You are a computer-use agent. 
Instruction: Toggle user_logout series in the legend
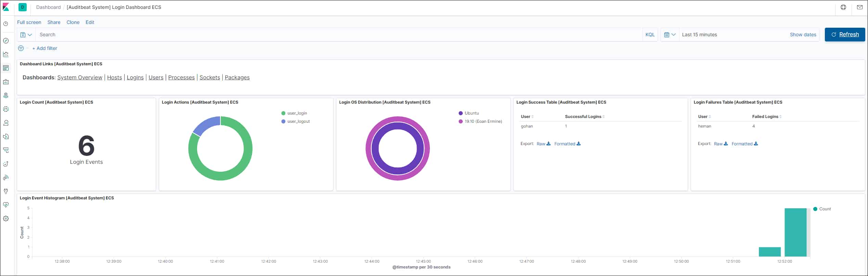298,121
